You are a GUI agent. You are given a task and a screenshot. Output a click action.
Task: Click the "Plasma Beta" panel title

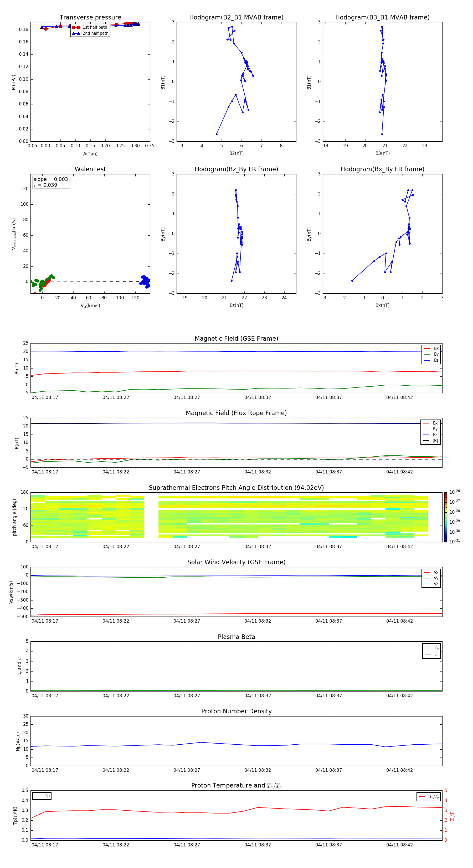[x=236, y=637]
